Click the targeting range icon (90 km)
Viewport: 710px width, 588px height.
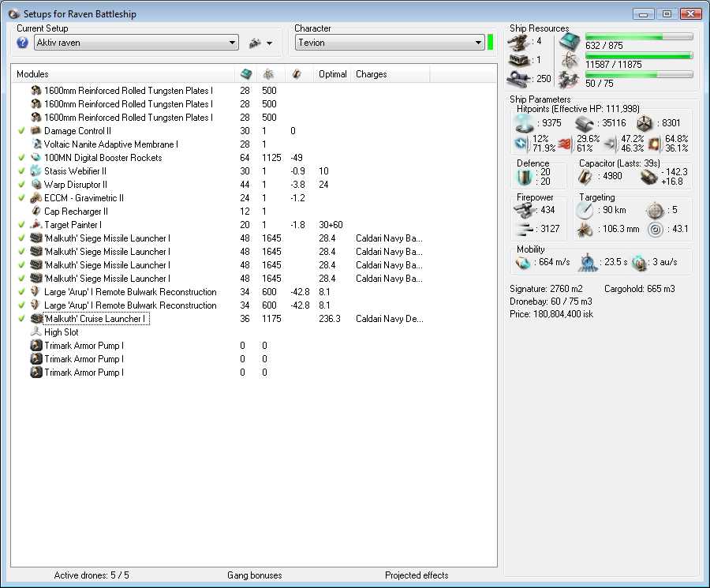(x=585, y=210)
